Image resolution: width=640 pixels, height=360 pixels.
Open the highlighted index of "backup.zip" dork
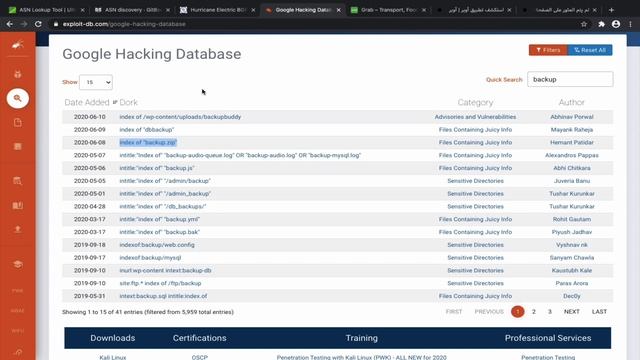(148, 142)
